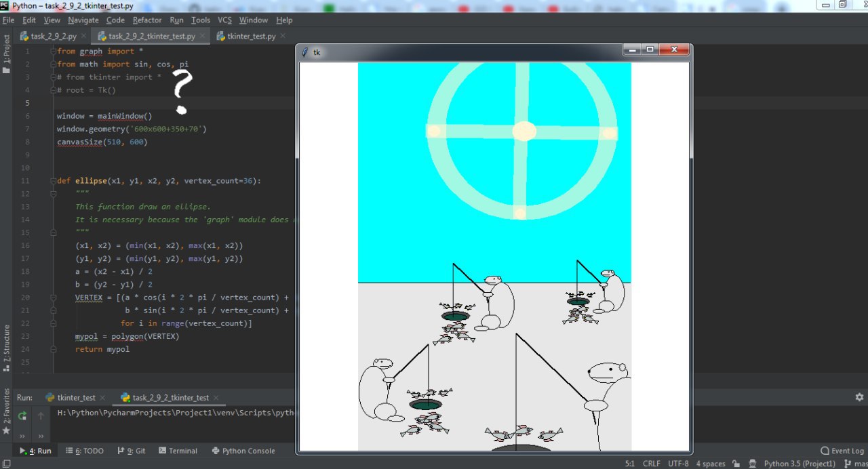Click the run console python path output
This screenshot has width=868, height=469.
click(x=176, y=413)
